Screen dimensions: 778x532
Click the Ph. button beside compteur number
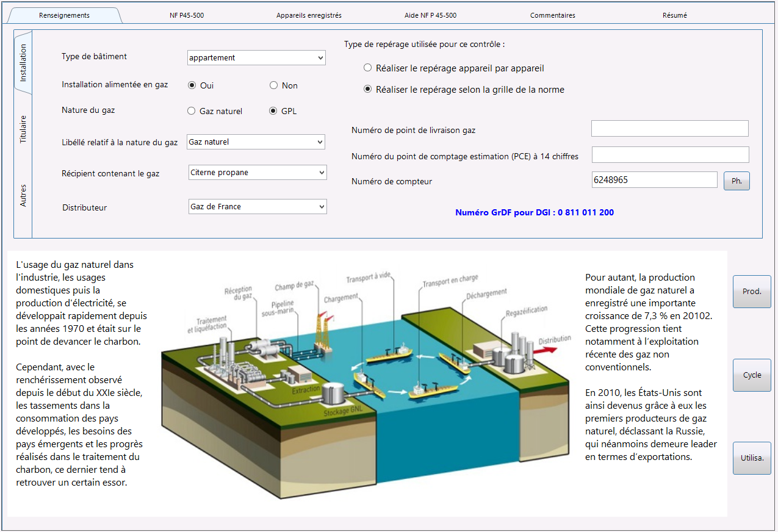click(x=737, y=181)
